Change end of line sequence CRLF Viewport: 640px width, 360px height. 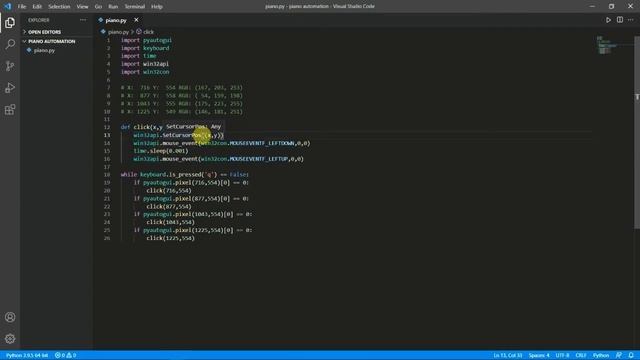pos(580,355)
